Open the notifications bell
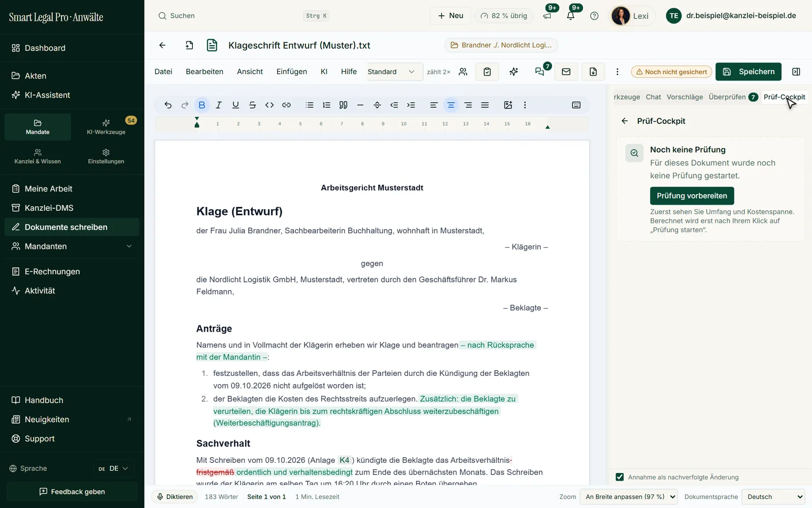 (571, 15)
